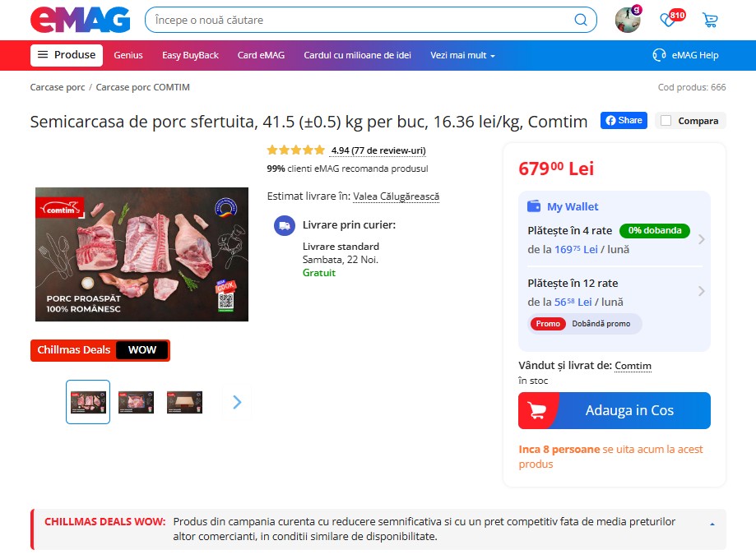
Task: Expand the 12 rate payment option chevron
Action: click(x=702, y=290)
